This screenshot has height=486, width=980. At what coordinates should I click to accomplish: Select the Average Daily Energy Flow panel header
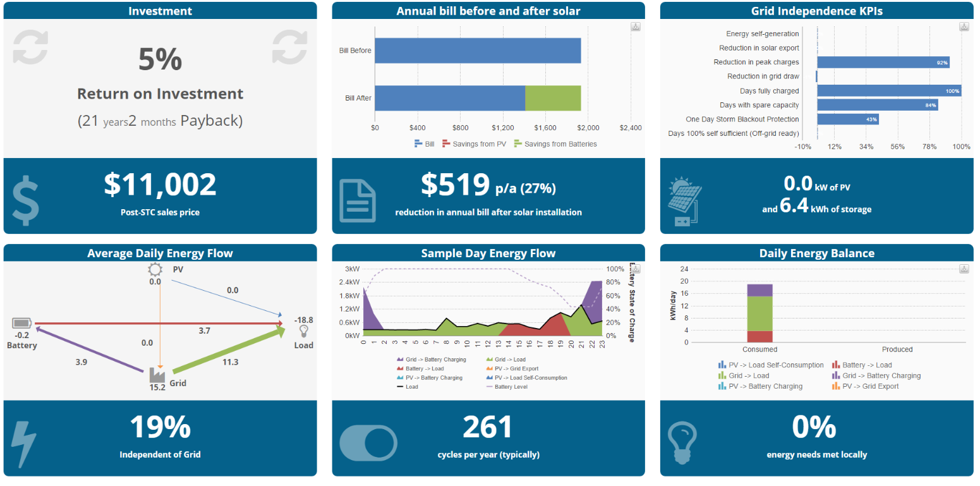(160, 253)
